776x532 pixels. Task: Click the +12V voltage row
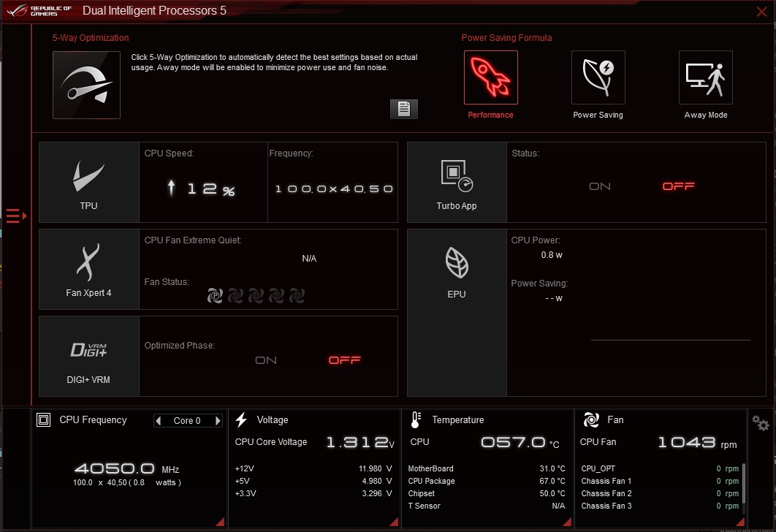(313, 468)
